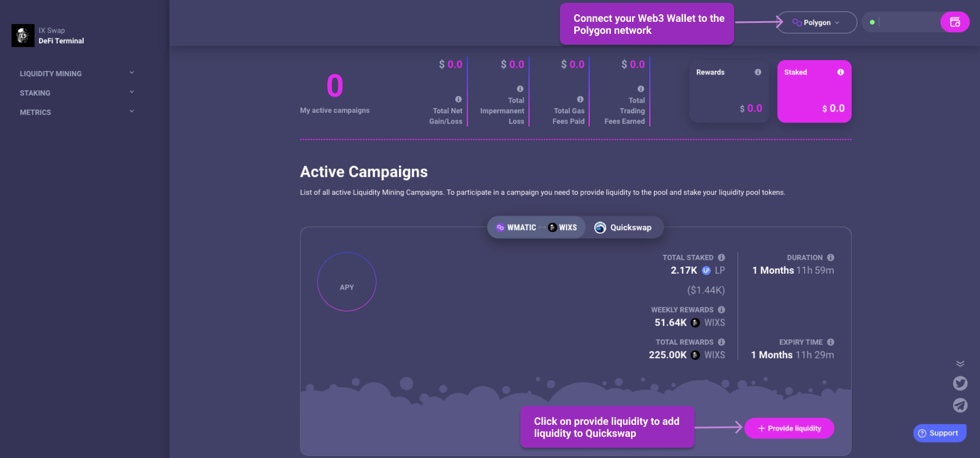
Task: Click the APY circle indicator
Action: [347, 282]
